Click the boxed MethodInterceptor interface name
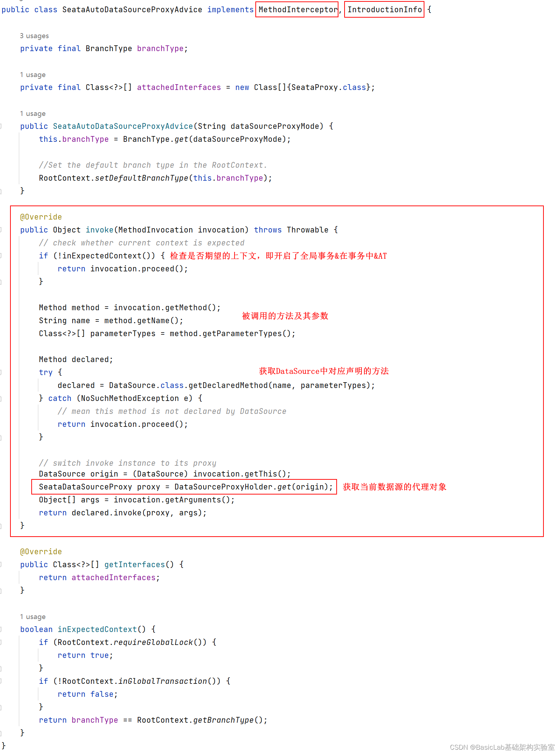 (x=298, y=10)
